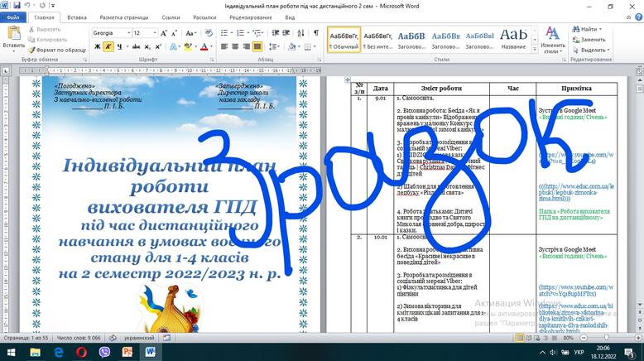This screenshot has width=644, height=361.
Task: Open the line spacing dropdown
Action: coord(274,47)
